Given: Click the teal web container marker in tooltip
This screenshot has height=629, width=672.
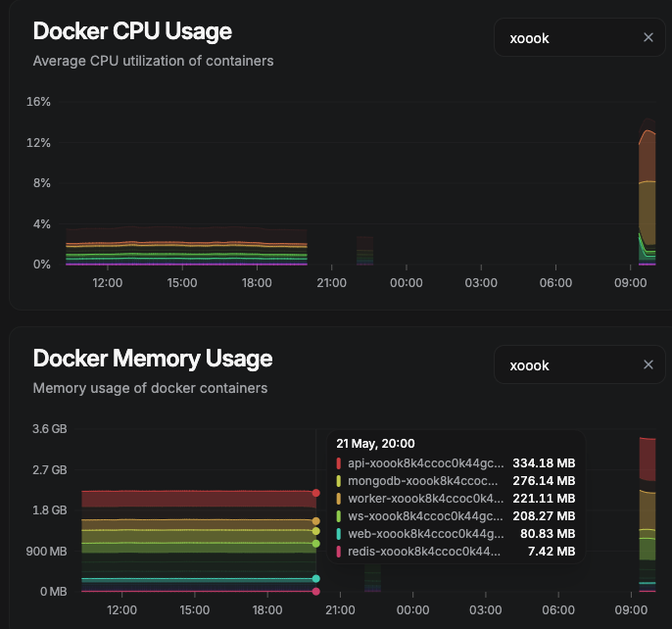Looking at the screenshot, I should tap(339, 534).
